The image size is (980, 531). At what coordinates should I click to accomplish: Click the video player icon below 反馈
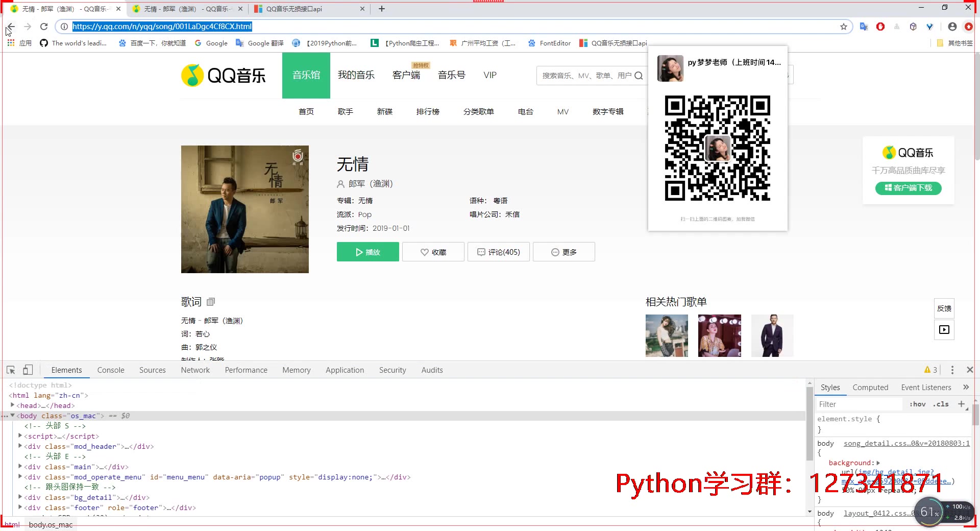pos(944,330)
